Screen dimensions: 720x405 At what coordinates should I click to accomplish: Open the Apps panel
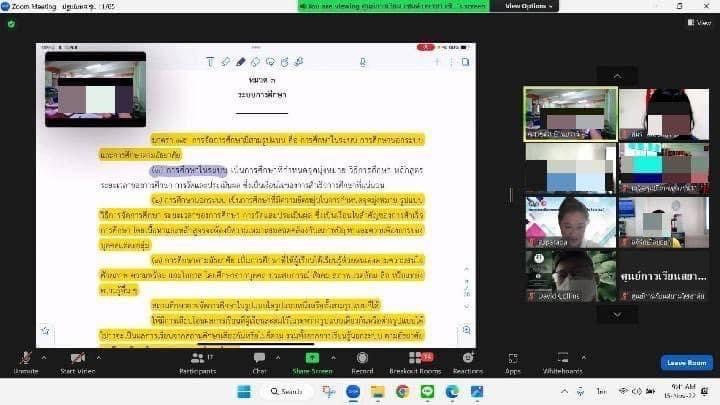click(x=513, y=359)
